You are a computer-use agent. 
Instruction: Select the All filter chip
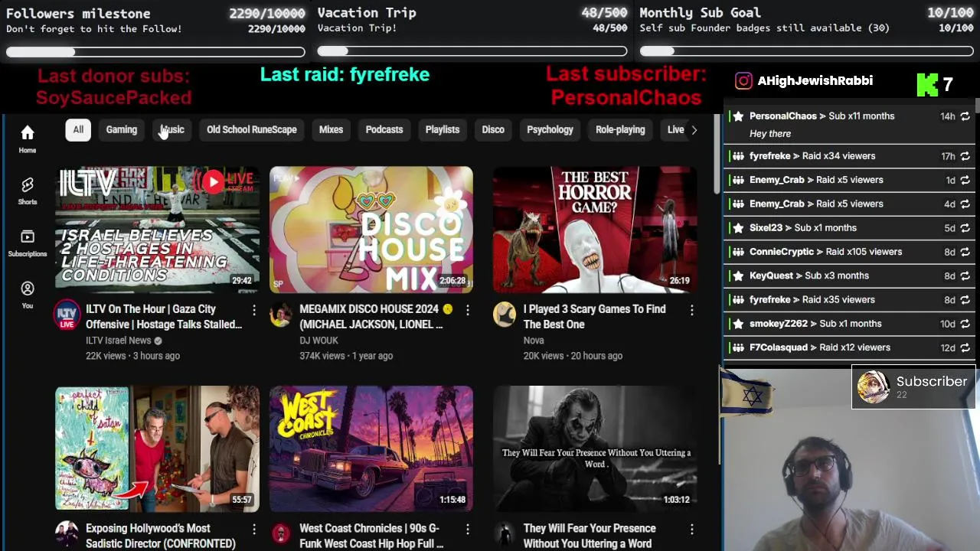78,130
